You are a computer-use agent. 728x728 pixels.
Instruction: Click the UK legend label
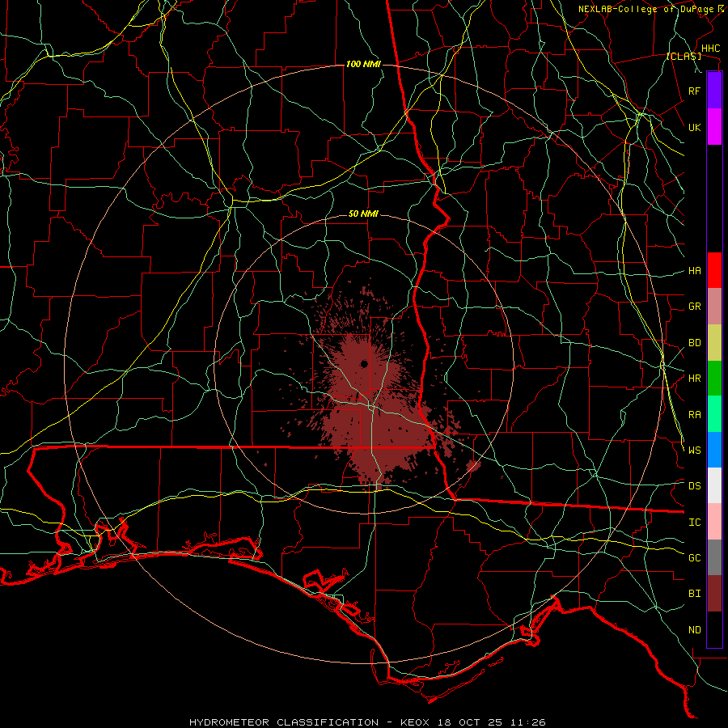[694, 127]
